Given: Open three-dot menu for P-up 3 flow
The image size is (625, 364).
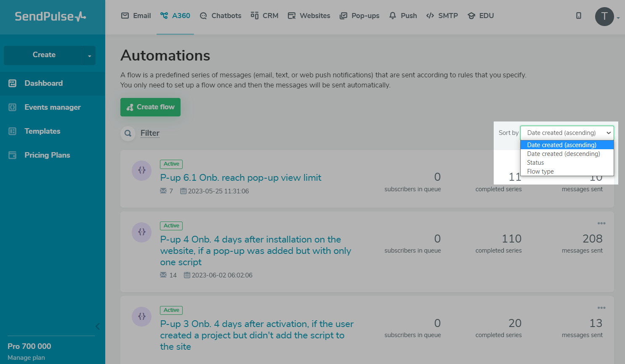Looking at the screenshot, I should click(601, 308).
